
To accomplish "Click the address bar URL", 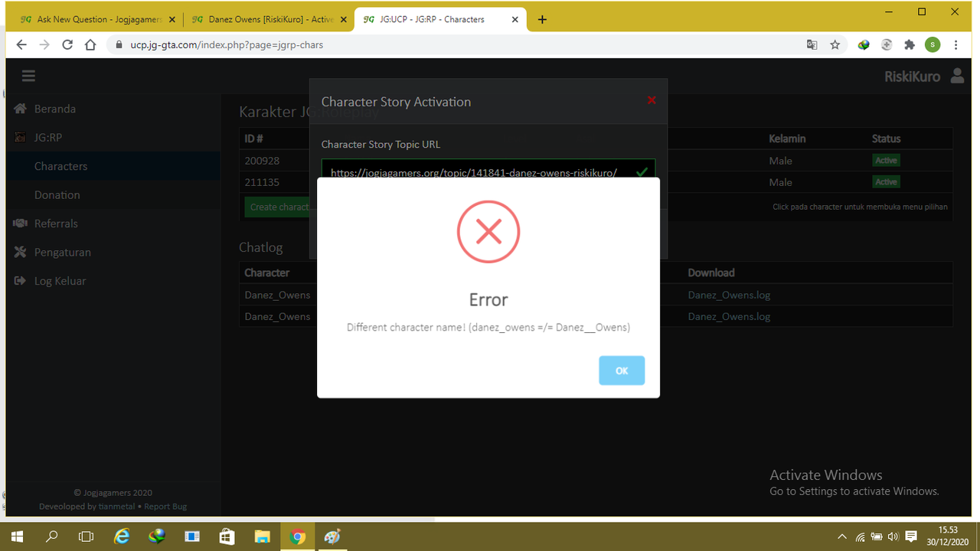I will 227,45.
